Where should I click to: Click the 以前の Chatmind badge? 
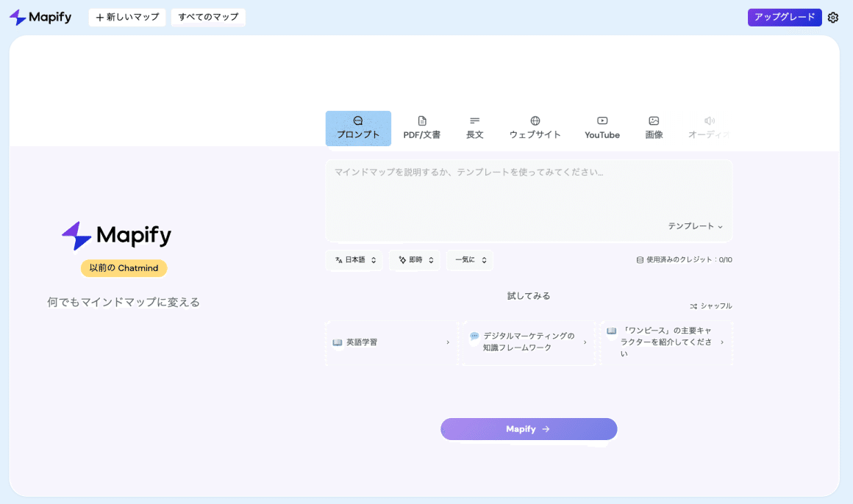124,268
